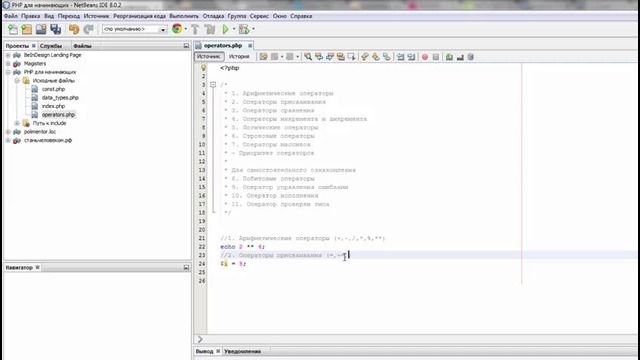Viewport: 640px width, 360px height.
Task: Click the Open Project toolbar icon
Action: click(41, 29)
